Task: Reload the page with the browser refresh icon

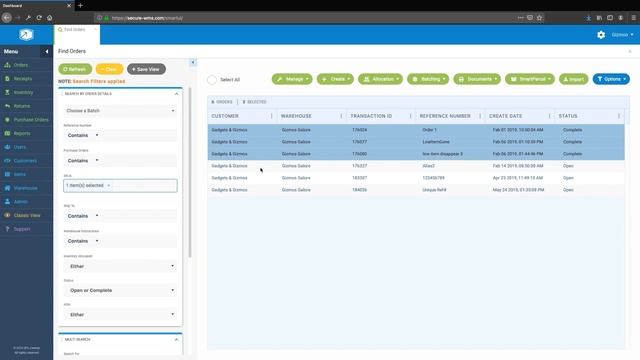Action: pyautogui.click(x=39, y=18)
